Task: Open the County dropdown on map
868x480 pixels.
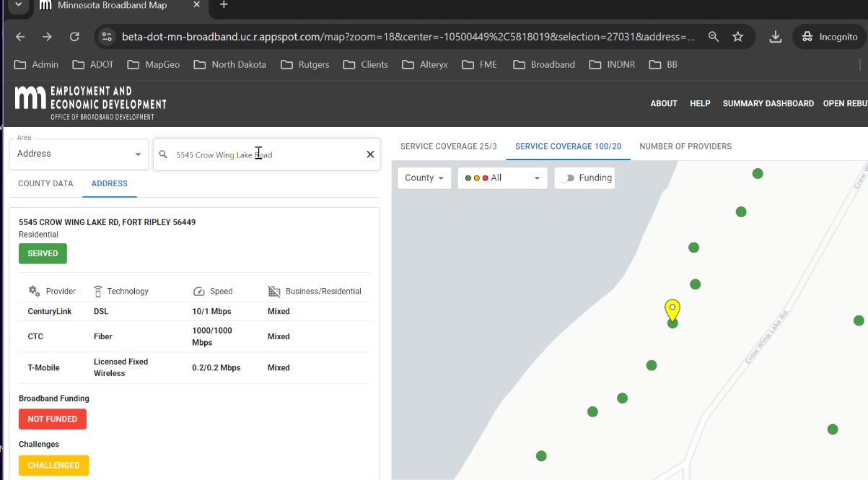Action: tap(424, 178)
